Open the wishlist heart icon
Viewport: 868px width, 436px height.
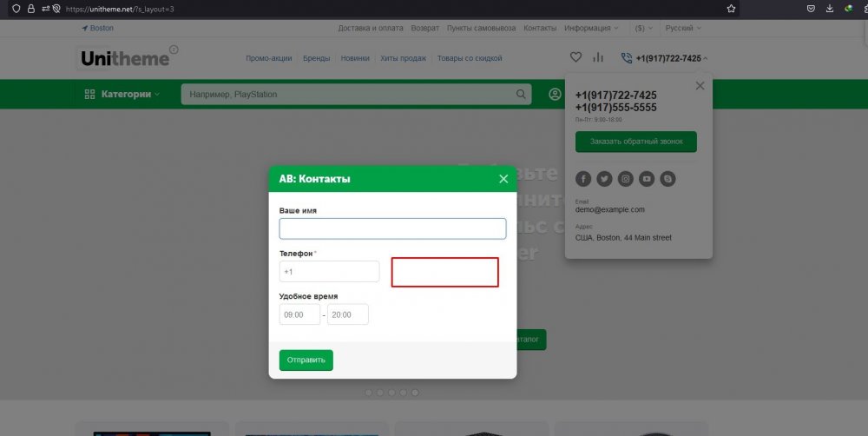(575, 57)
